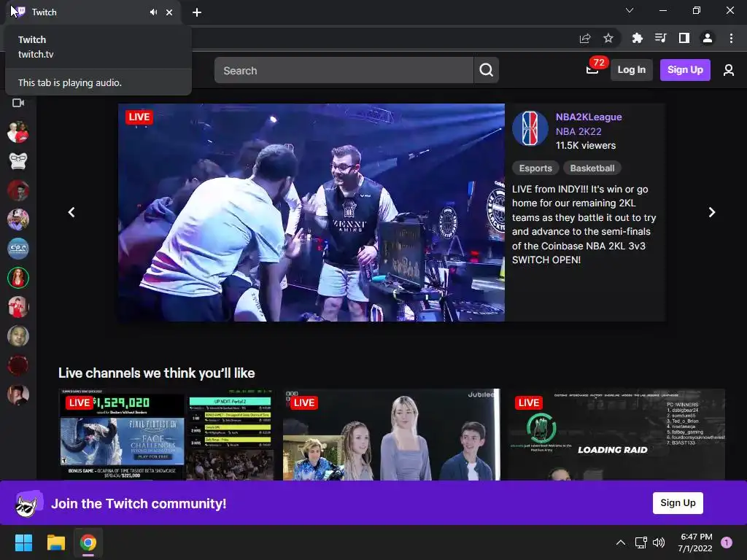Open the Chrome profile icon
Screen dimensions: 747x560
coord(708,38)
